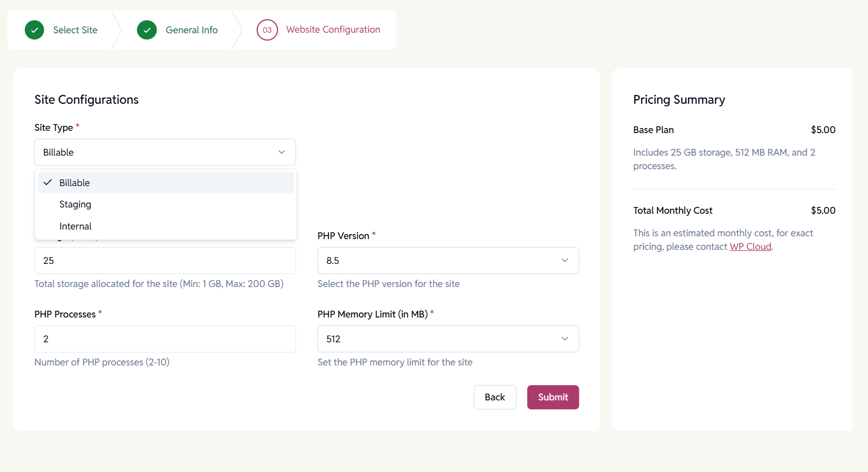The image size is (868, 472).
Task: Click the chevron on Site Type dropdown
Action: pos(281,152)
